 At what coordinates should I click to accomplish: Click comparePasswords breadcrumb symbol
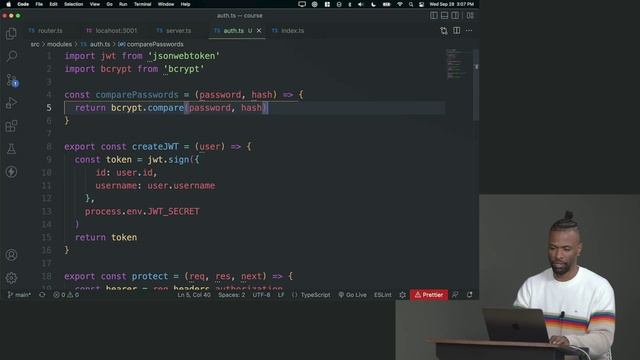pyautogui.click(x=155, y=44)
